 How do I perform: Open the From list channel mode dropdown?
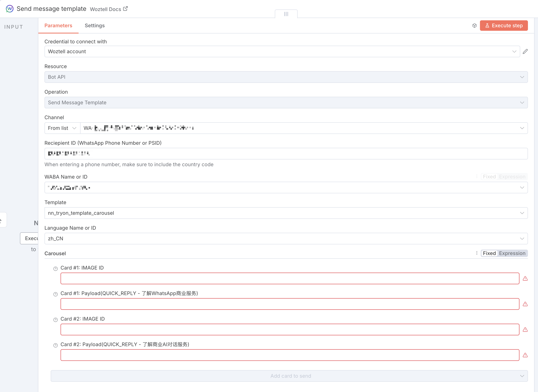point(62,128)
